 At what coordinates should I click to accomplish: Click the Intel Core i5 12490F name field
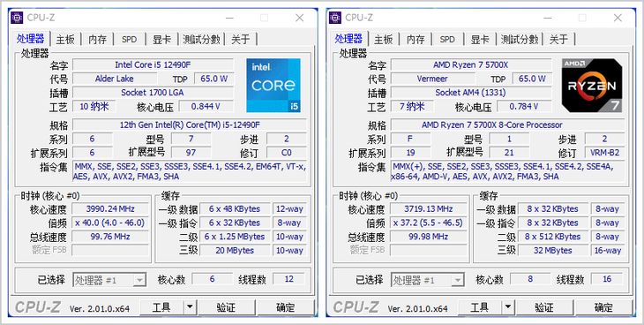pyautogui.click(x=153, y=65)
